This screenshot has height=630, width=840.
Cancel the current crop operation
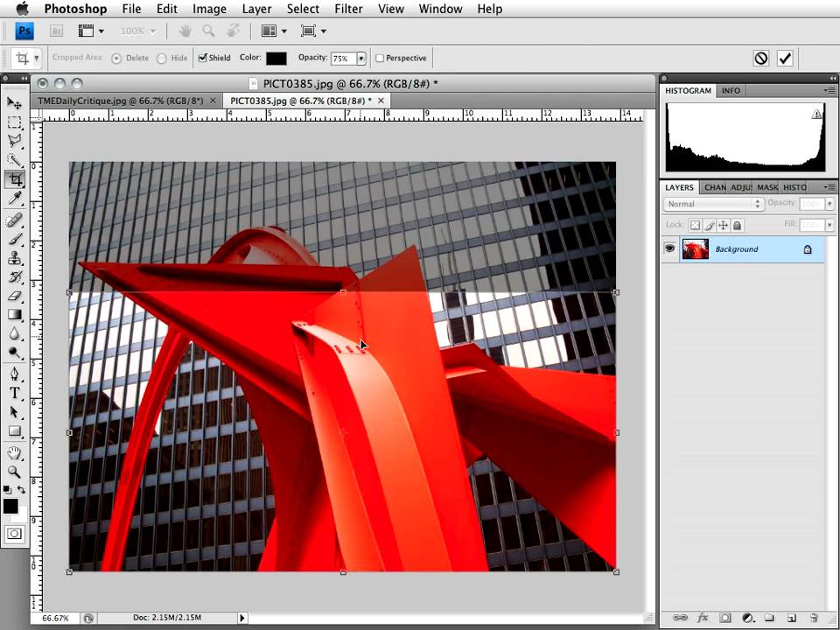760,58
